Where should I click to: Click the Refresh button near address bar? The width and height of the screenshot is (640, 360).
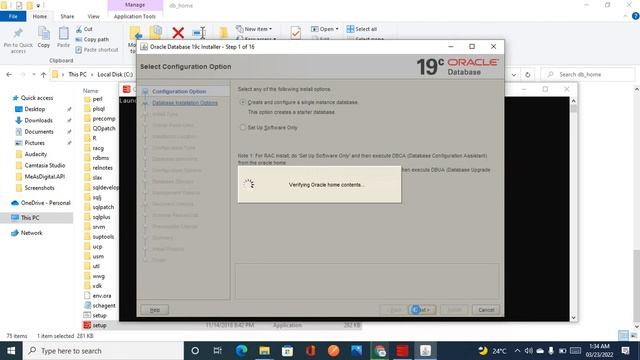527,75
